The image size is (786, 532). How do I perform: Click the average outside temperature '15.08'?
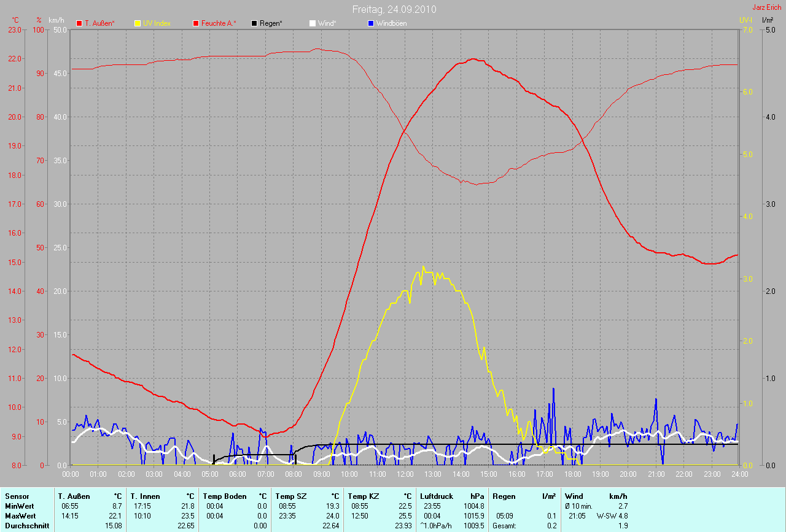tap(114, 526)
